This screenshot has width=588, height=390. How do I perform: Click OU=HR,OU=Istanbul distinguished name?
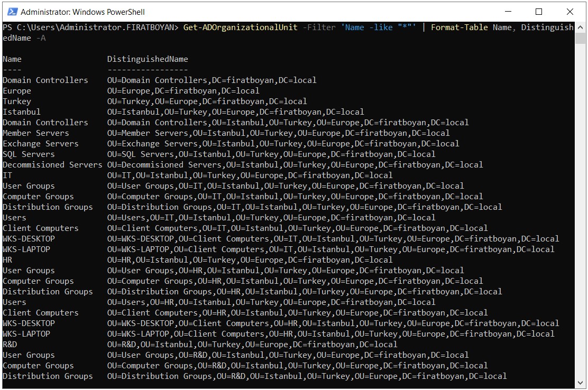coord(250,260)
